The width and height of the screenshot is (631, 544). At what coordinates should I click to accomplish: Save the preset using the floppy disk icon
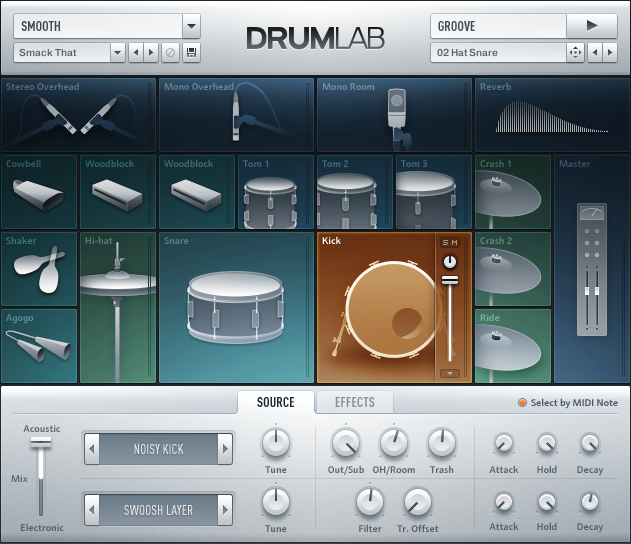tap(192, 52)
